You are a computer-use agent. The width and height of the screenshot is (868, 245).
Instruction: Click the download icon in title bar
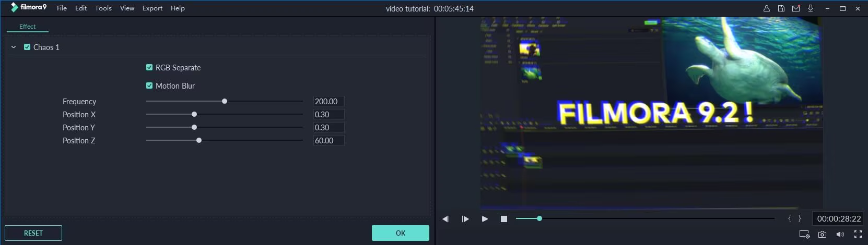[x=811, y=8]
